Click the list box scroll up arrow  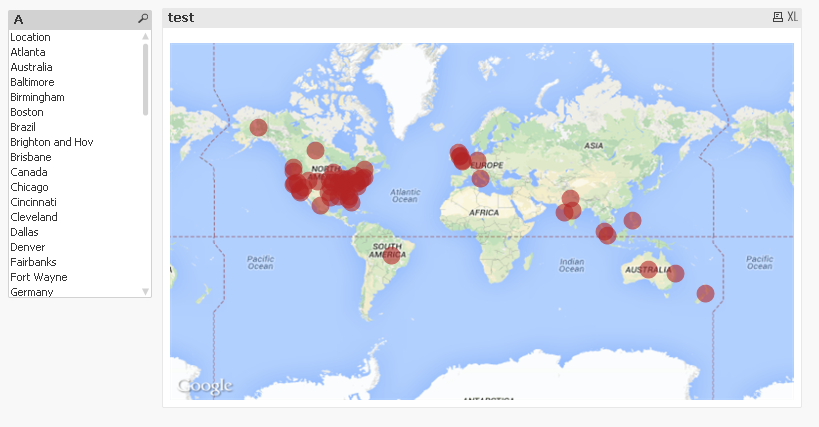pos(145,37)
